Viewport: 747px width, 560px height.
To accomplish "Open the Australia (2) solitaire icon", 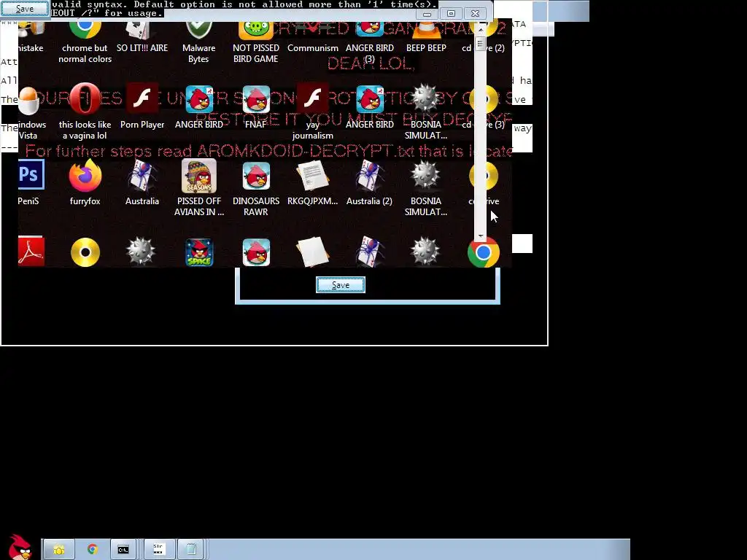I will click(370, 183).
